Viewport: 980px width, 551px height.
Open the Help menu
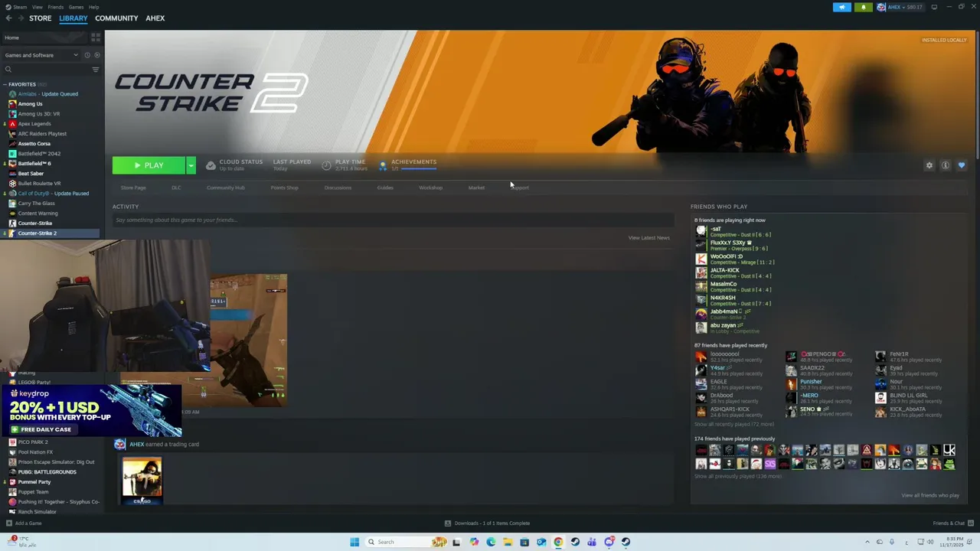(93, 7)
